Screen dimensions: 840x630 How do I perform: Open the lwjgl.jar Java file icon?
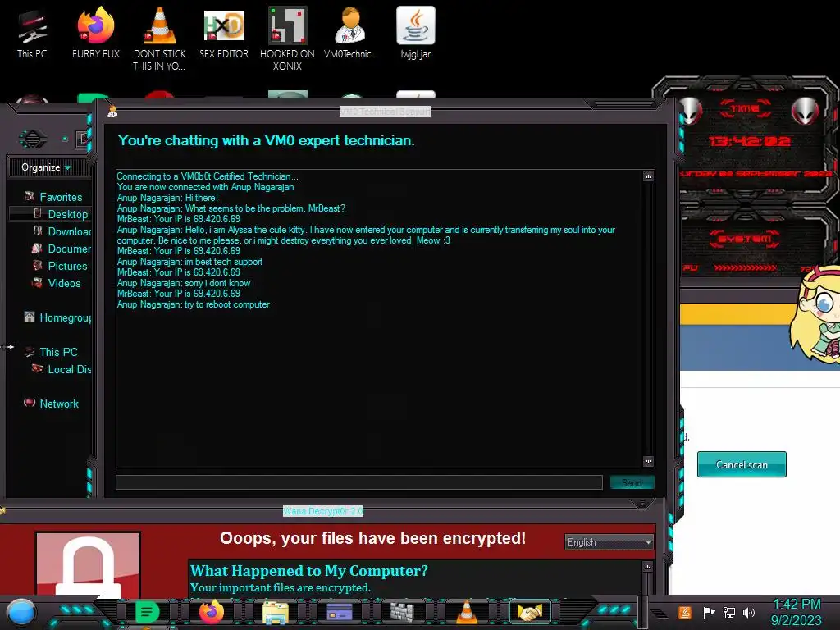[x=416, y=33]
